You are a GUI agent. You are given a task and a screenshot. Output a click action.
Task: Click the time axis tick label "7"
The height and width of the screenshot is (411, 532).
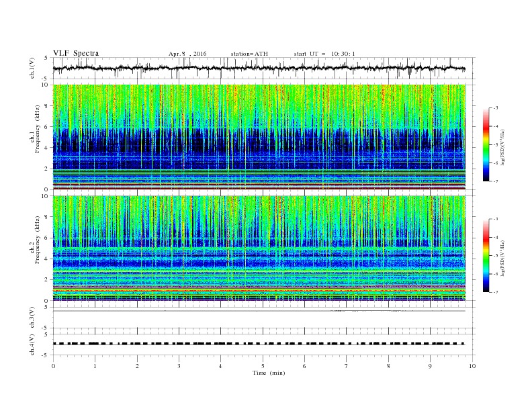point(347,366)
